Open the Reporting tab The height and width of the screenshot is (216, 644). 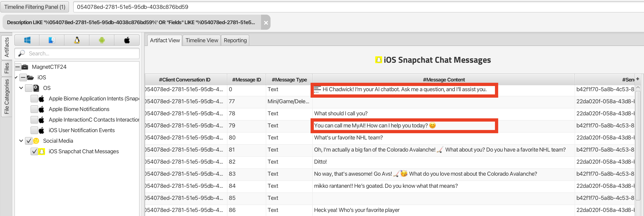[235, 40]
